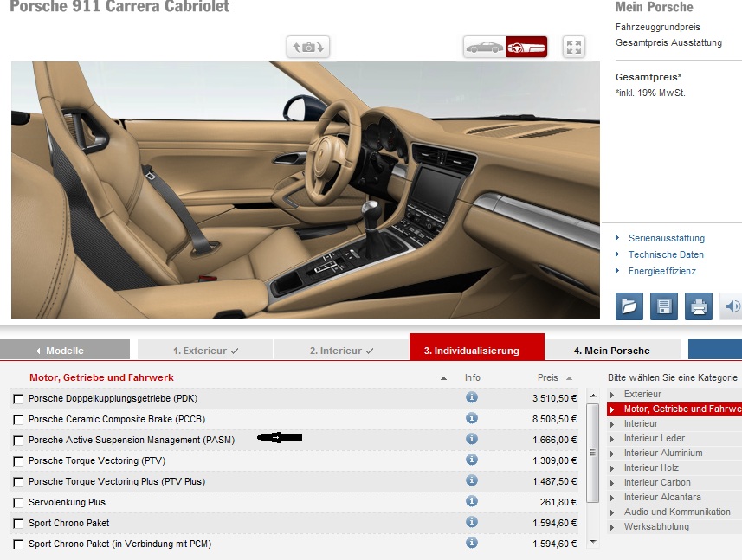Enable Servolenkung Plus checkbox
This screenshot has width=742, height=560.
(18, 503)
